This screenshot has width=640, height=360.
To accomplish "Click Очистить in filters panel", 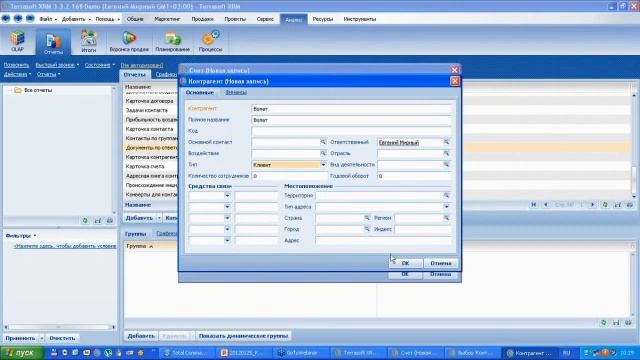I will coord(62,338).
